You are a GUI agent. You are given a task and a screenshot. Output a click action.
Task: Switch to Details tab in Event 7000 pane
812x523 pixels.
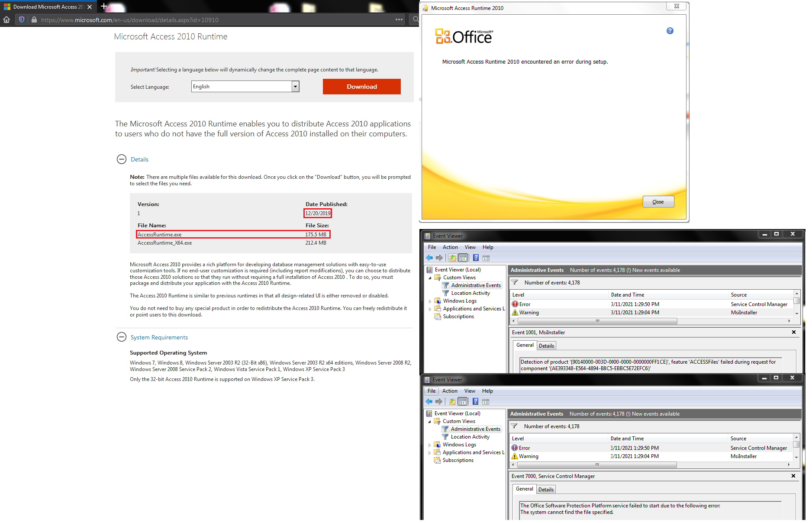[x=546, y=490]
